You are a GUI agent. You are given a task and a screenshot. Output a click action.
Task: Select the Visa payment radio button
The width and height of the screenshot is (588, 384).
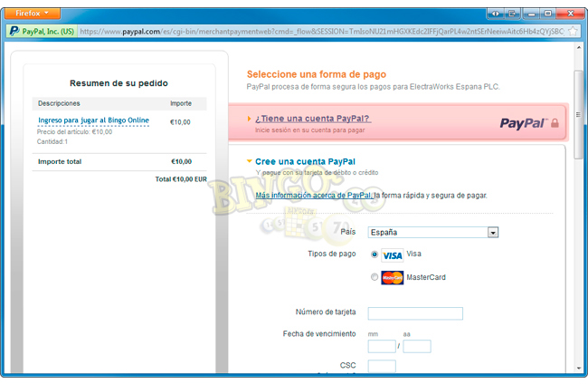[375, 255]
